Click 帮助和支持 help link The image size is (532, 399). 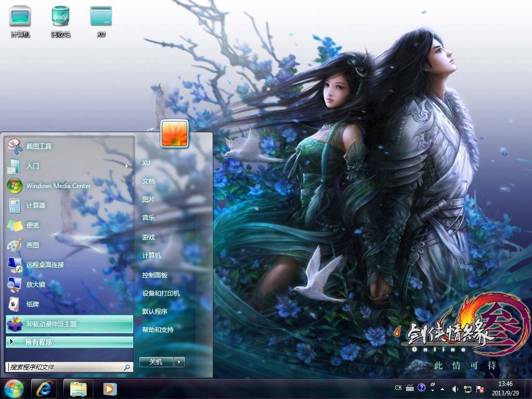[158, 330]
